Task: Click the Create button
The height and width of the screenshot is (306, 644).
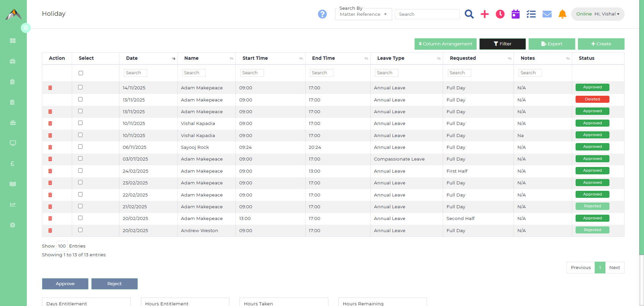Action: pyautogui.click(x=601, y=44)
